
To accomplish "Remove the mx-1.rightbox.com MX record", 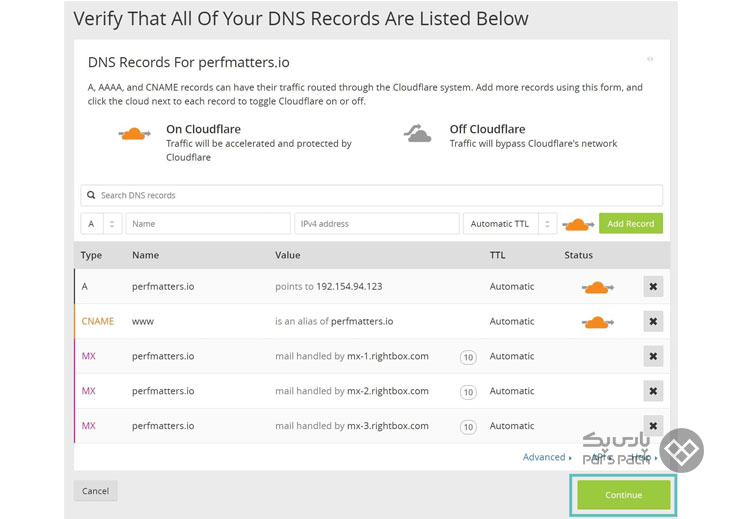I will (653, 356).
